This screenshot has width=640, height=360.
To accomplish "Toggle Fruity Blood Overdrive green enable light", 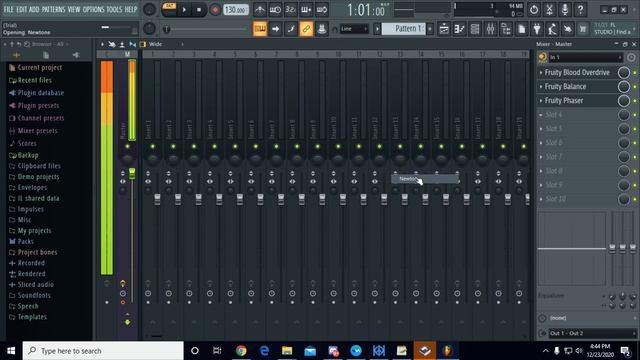I will coord(635,73).
